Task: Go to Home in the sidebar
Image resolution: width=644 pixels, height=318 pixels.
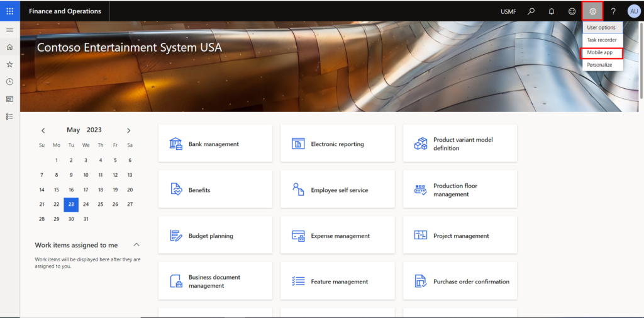Action: coord(10,47)
